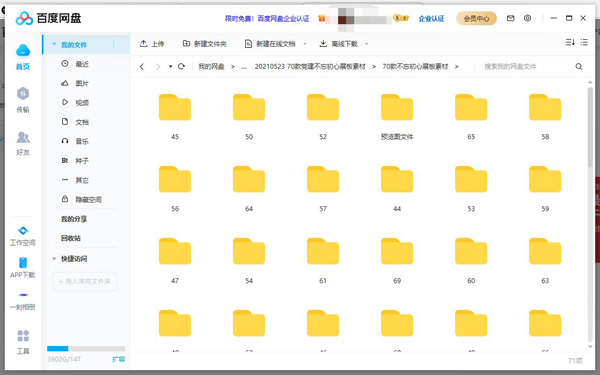600x375 pixels.
Task: Click the 20210523 folder breadcrumb
Action: pyautogui.click(x=310, y=67)
